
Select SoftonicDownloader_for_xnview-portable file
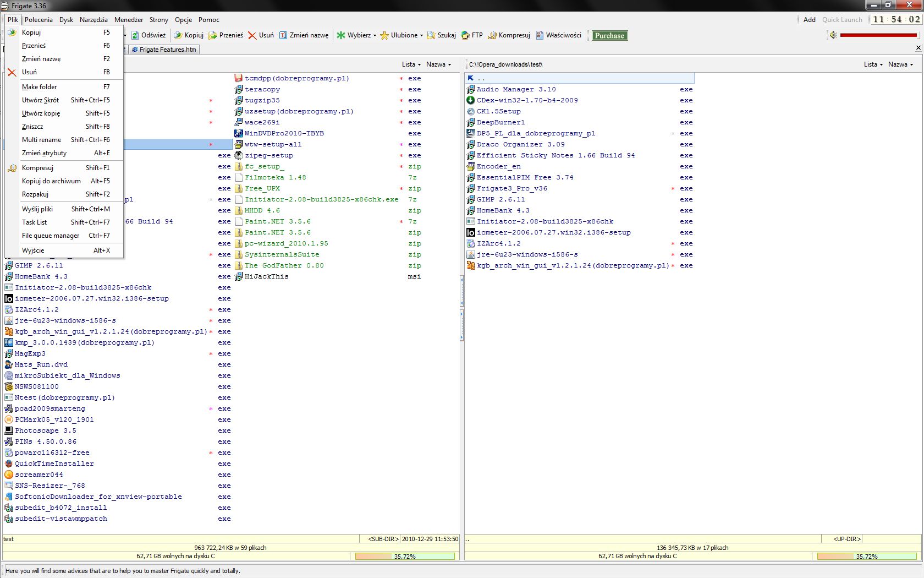[x=118, y=497]
